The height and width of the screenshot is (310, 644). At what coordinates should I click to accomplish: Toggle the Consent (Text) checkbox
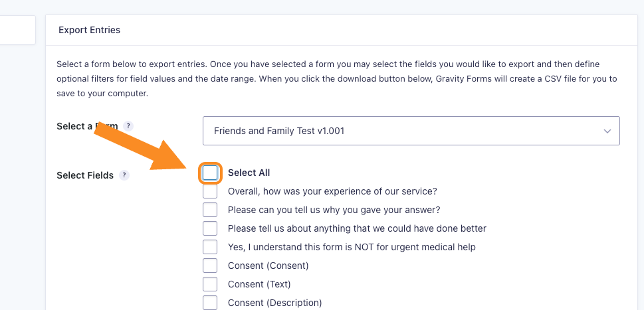click(x=210, y=284)
